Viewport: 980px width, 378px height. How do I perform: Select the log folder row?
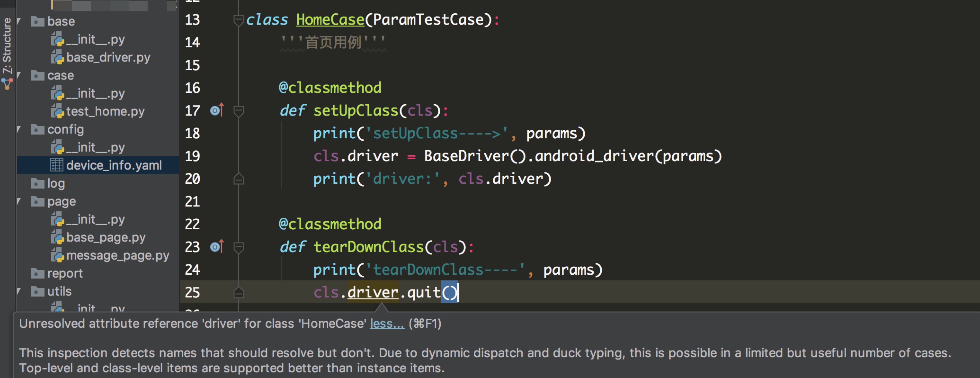[97, 184]
